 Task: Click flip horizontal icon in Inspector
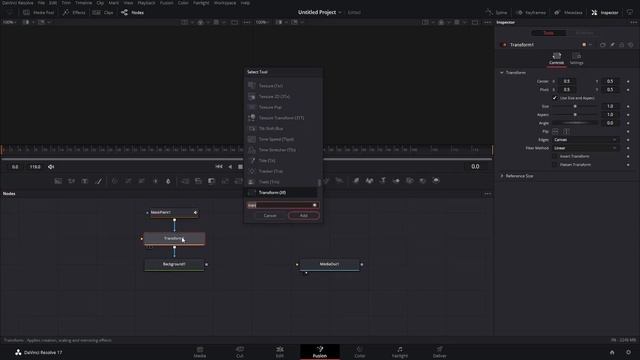(x=555, y=131)
